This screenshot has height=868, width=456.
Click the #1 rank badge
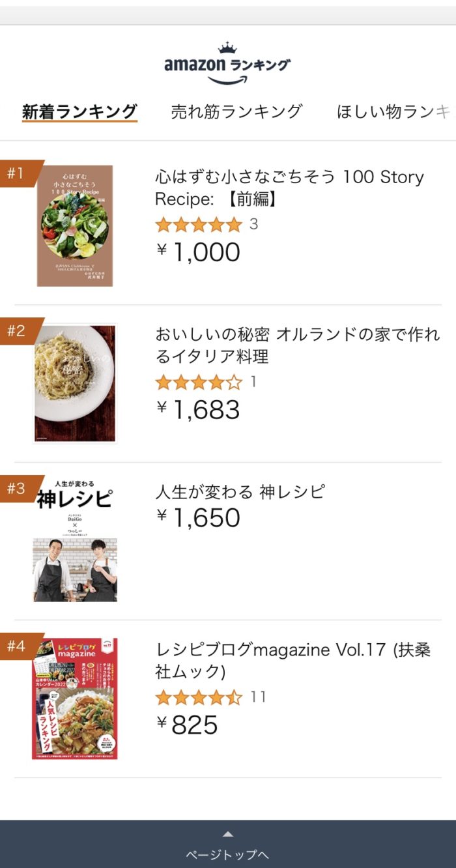(16, 173)
